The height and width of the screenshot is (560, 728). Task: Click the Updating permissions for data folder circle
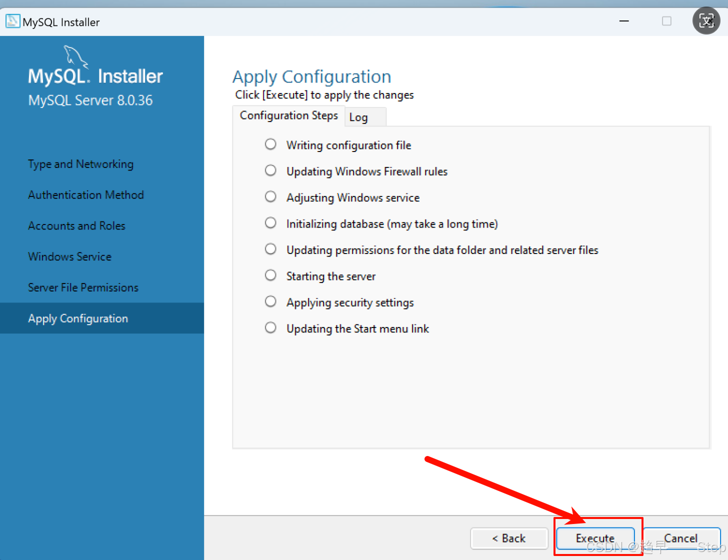click(x=270, y=249)
